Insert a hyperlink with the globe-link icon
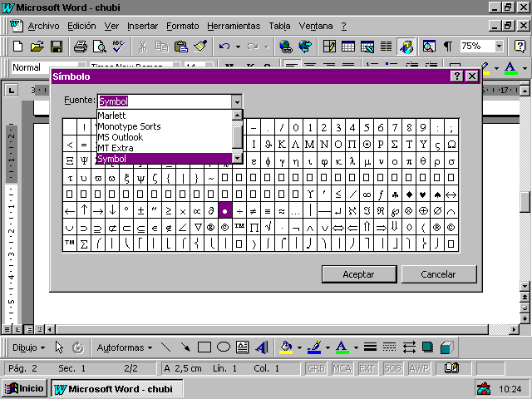The image size is (532, 399). click(x=286, y=47)
